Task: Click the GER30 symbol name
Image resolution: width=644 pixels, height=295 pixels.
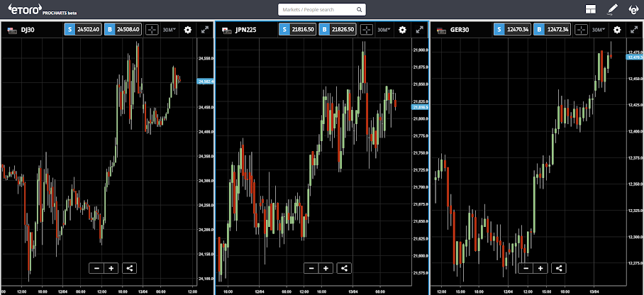Action: pos(460,30)
